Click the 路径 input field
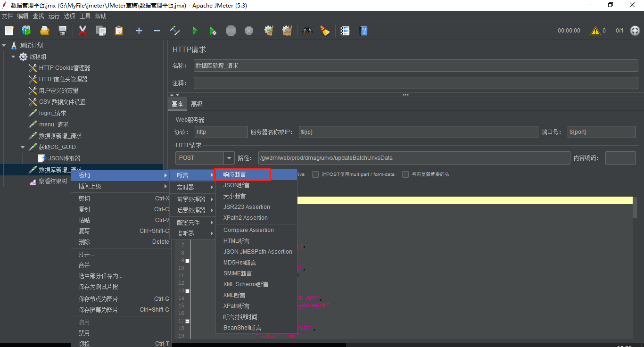Screen dimensions: 644x347 click(x=414, y=158)
